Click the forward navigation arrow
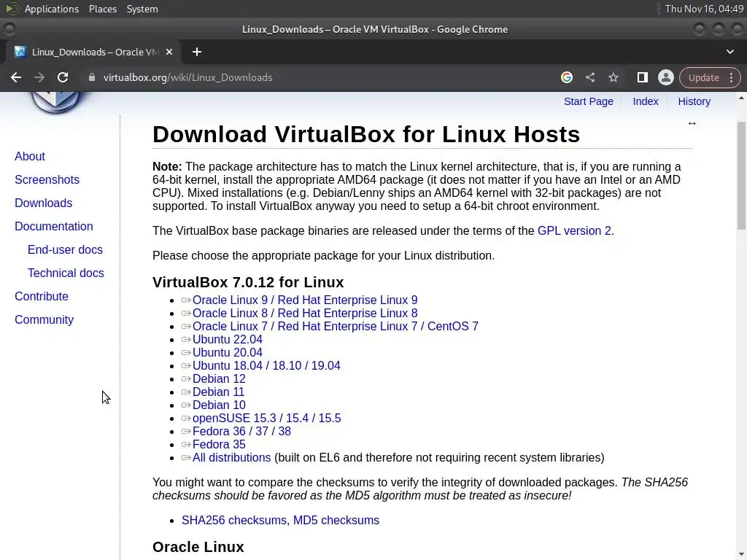Image resolution: width=747 pixels, height=560 pixels. coord(39,77)
